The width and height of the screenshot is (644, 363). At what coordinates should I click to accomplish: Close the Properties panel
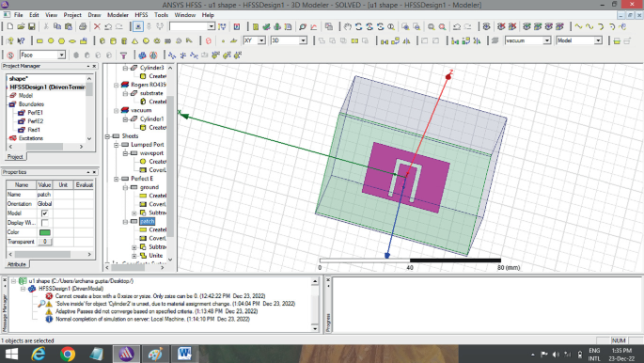coord(94,172)
